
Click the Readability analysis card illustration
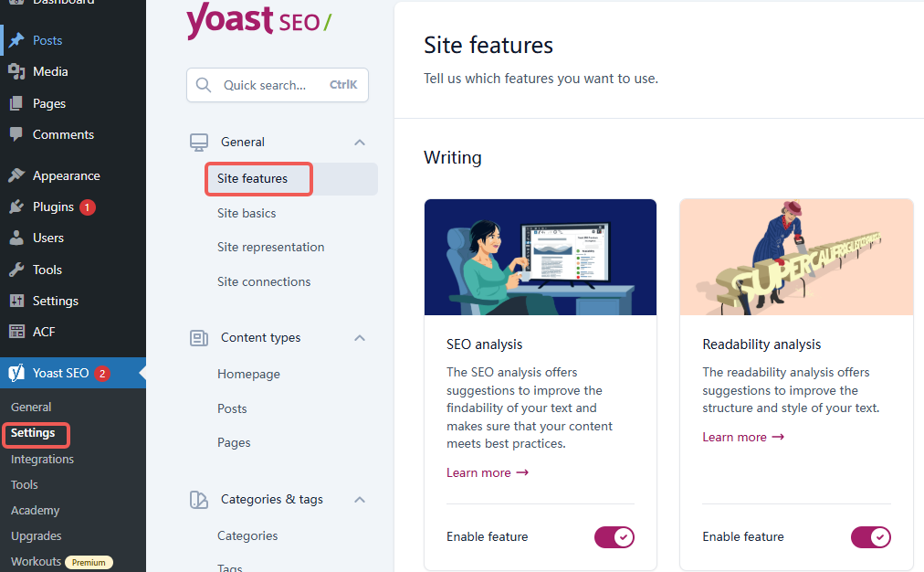(x=797, y=257)
